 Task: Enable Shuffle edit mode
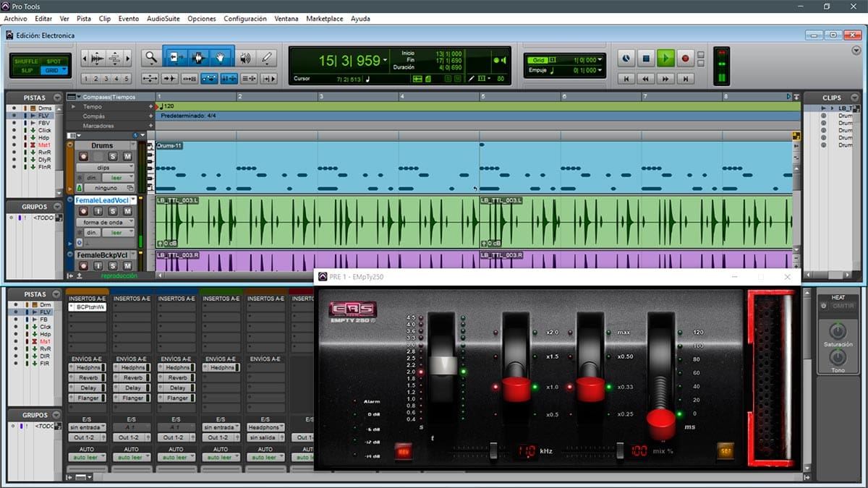[25, 61]
